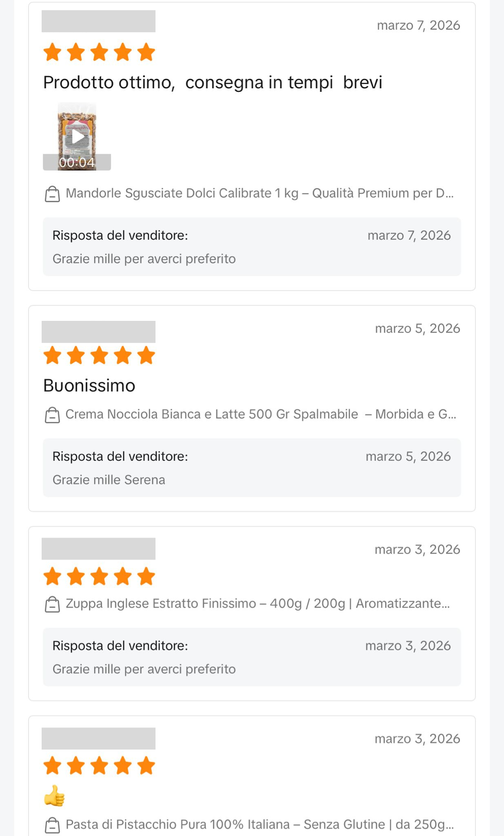This screenshot has height=836, width=504.
Task: Open Mandorle Sgusciate Dolci Calibrate product link
Action: pos(260,193)
